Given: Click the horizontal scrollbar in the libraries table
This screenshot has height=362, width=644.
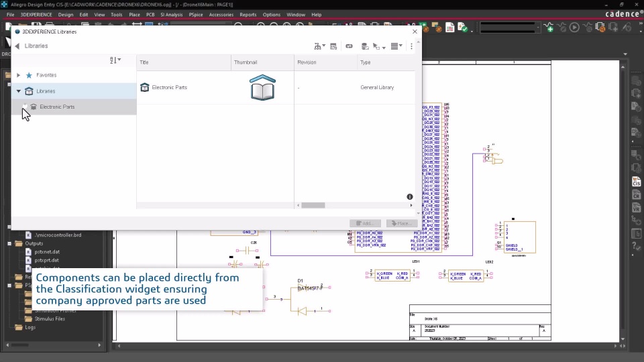Looking at the screenshot, I should pyautogui.click(x=313, y=205).
